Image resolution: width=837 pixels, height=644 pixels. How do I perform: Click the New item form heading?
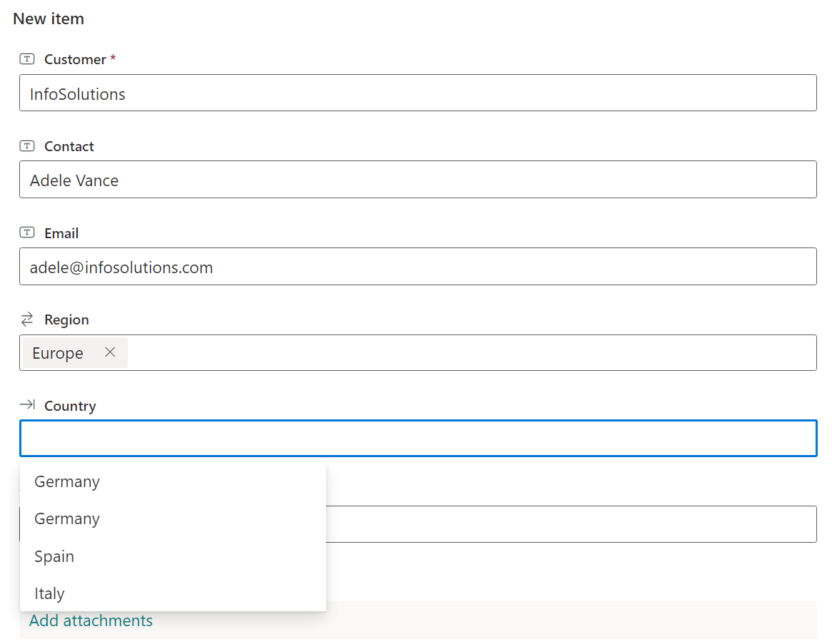[x=49, y=19]
